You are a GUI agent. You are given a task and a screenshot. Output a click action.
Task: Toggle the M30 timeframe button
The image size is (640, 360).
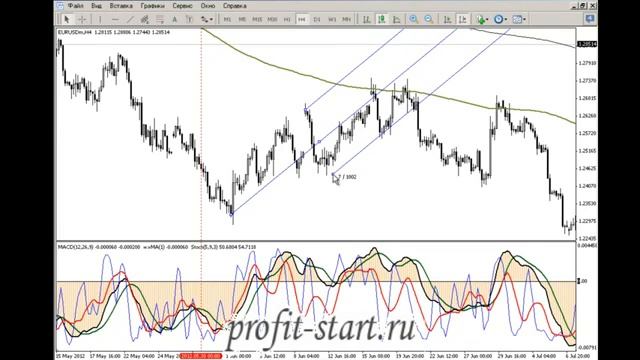click(272, 19)
